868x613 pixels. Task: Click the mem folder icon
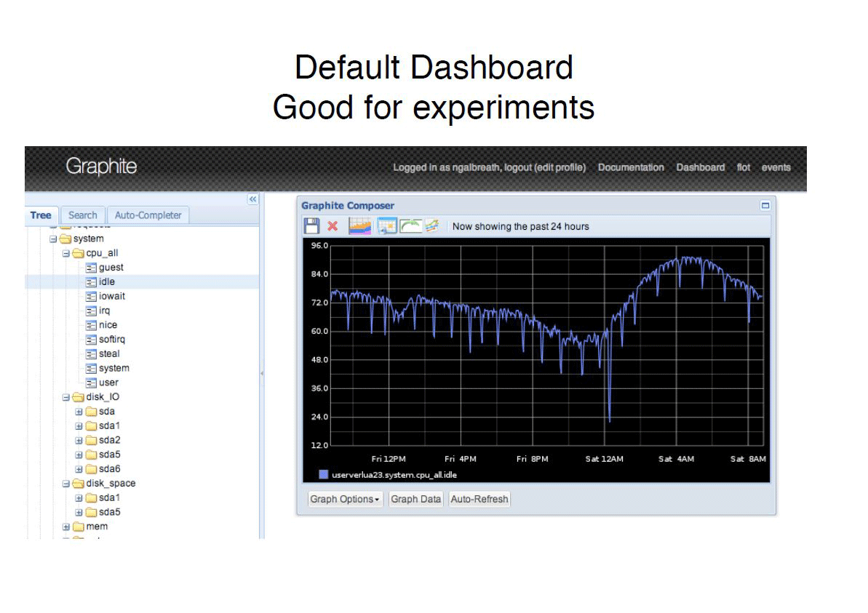coord(79,526)
